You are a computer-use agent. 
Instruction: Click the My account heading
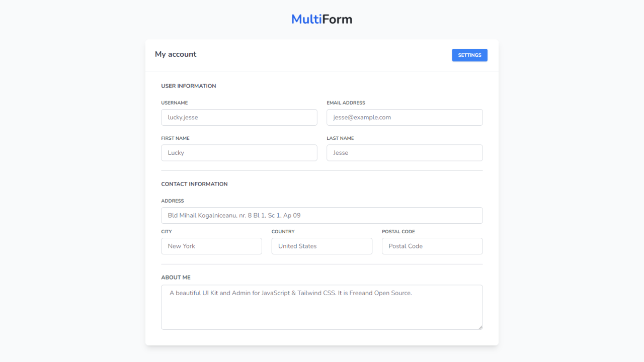(x=176, y=54)
